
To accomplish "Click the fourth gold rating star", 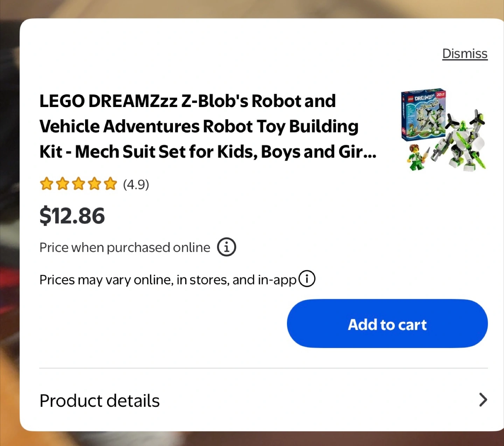I will point(94,184).
